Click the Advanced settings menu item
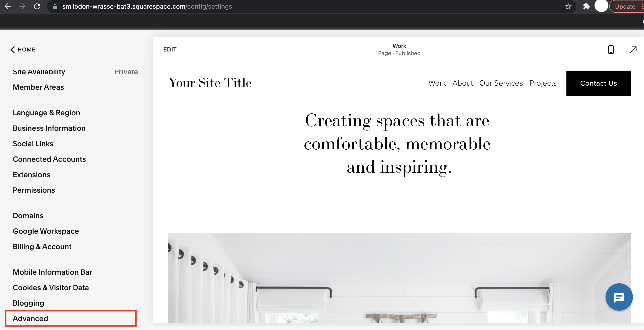 click(x=30, y=318)
